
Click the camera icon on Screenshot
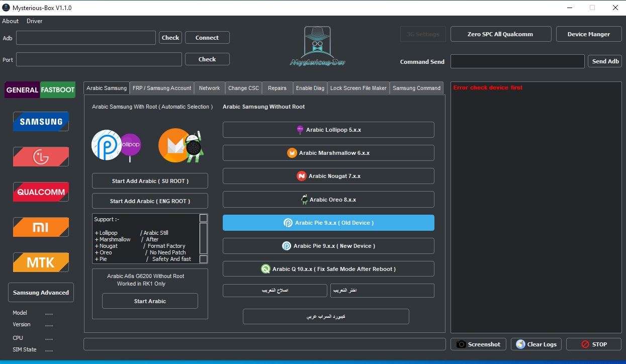(x=461, y=344)
